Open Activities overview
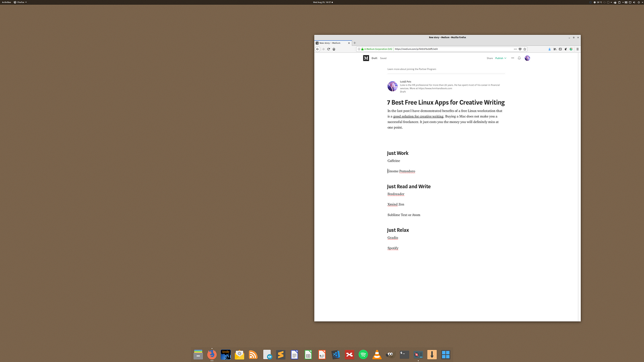 click(6, 2)
